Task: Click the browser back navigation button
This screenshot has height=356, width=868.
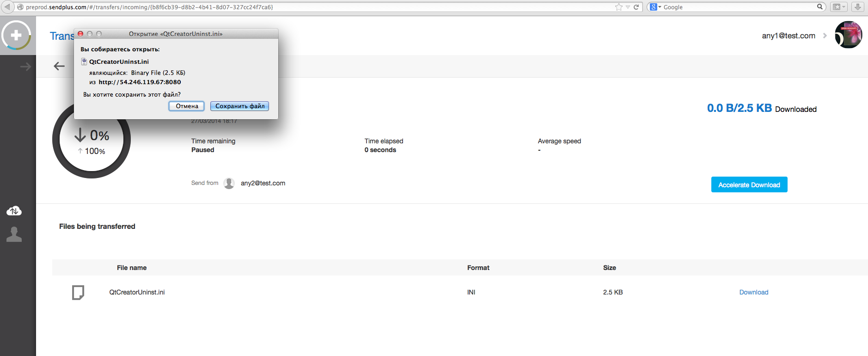Action: click(7, 7)
